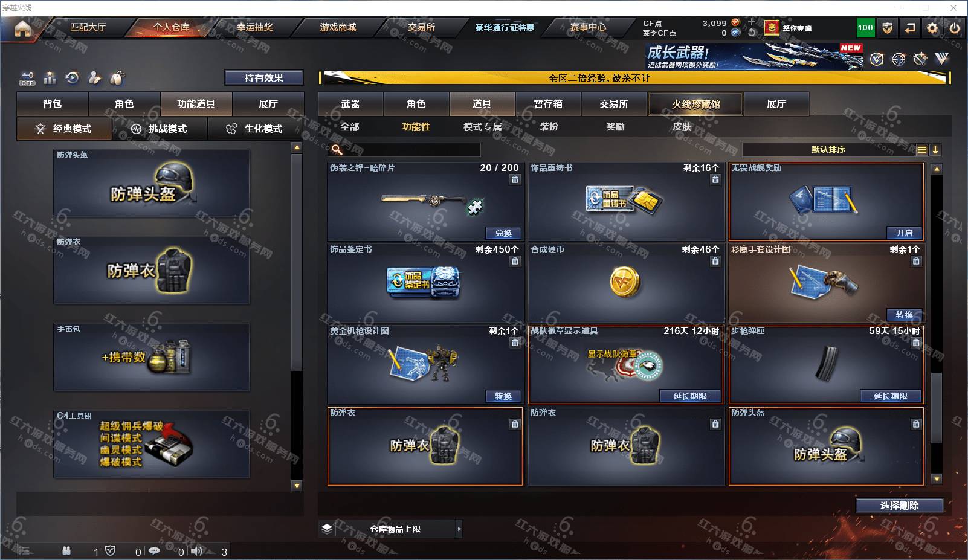Click the list view menu icon beside 默认排序

pos(921,150)
